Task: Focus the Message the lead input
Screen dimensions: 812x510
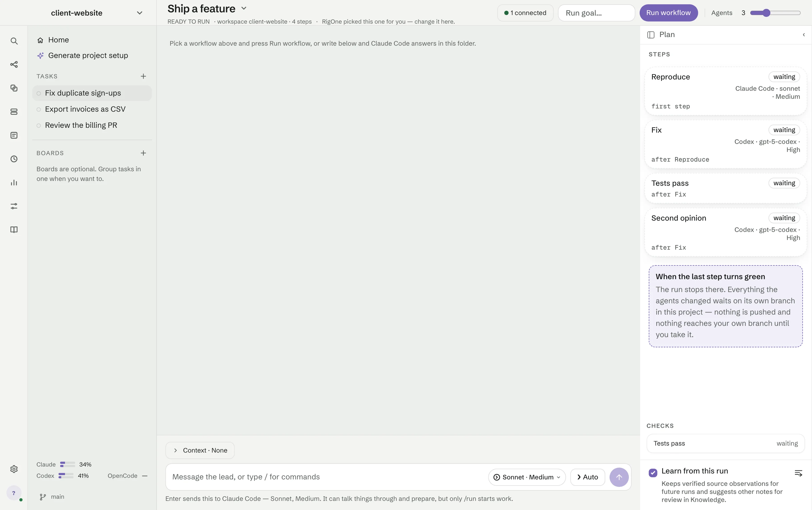Action: pos(327,477)
